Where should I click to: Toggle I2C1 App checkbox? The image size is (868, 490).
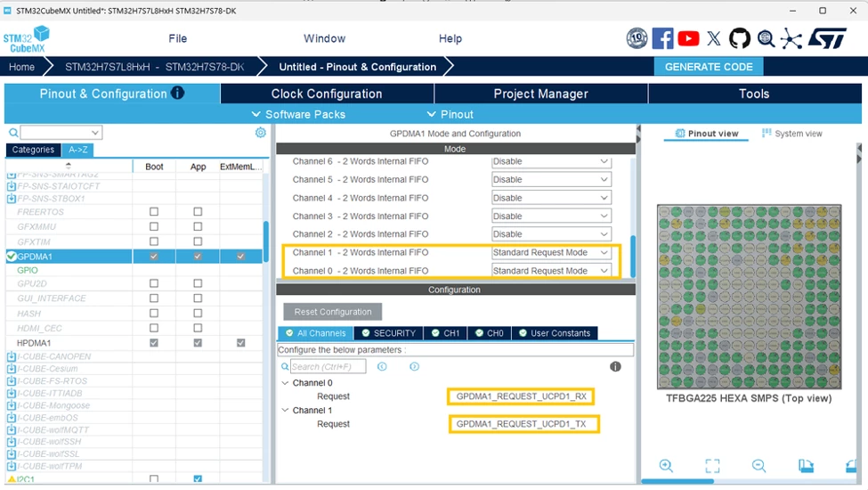coord(198,479)
